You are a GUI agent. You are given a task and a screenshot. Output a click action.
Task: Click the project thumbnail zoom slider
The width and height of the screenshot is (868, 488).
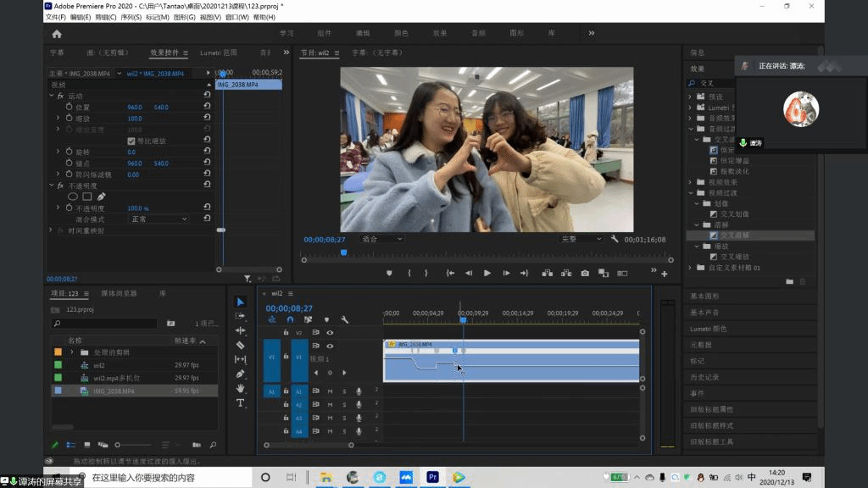tap(119, 445)
